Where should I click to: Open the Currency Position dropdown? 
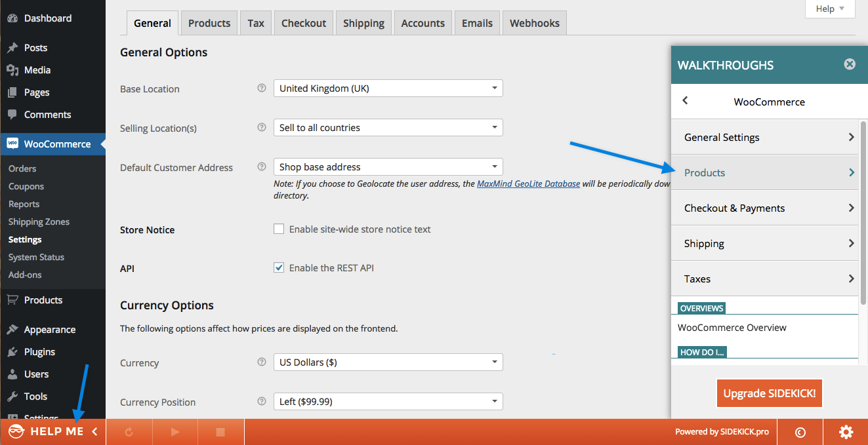[x=388, y=401]
